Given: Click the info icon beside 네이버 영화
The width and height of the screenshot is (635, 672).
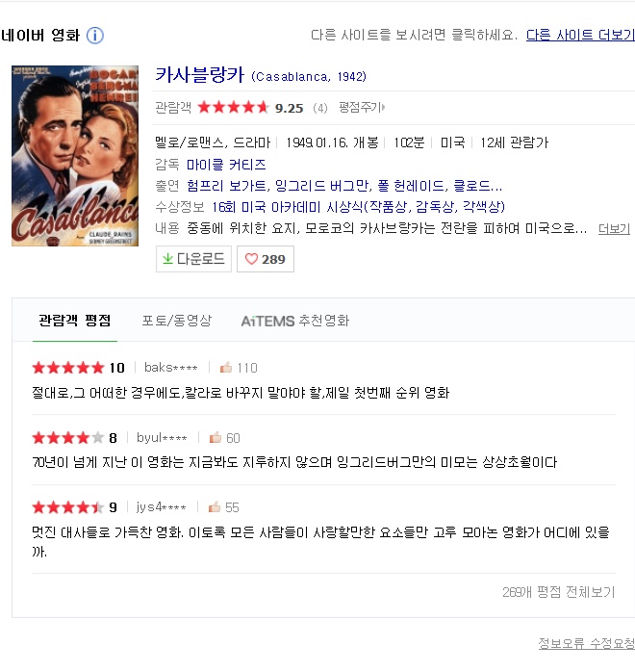Looking at the screenshot, I should click(95, 36).
